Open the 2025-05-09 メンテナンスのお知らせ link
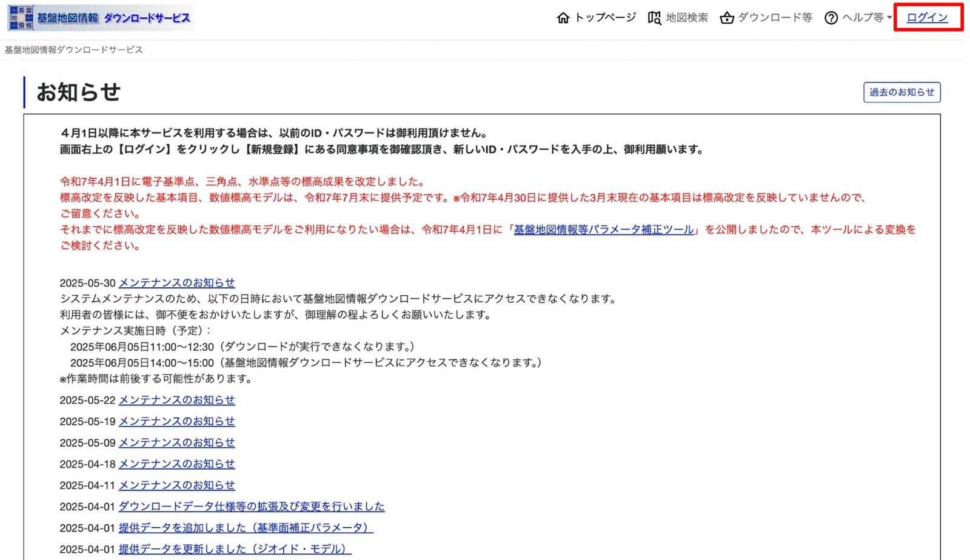 (x=176, y=443)
